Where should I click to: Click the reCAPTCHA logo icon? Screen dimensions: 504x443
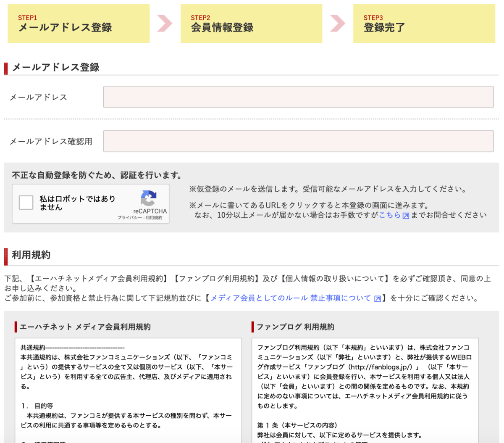(148, 198)
